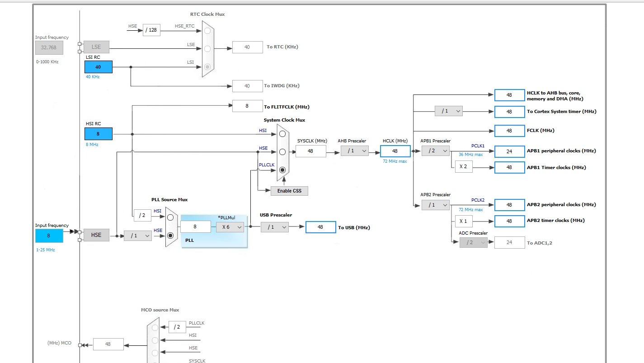Open the Cortex System timer divider dropdown

coord(449,111)
